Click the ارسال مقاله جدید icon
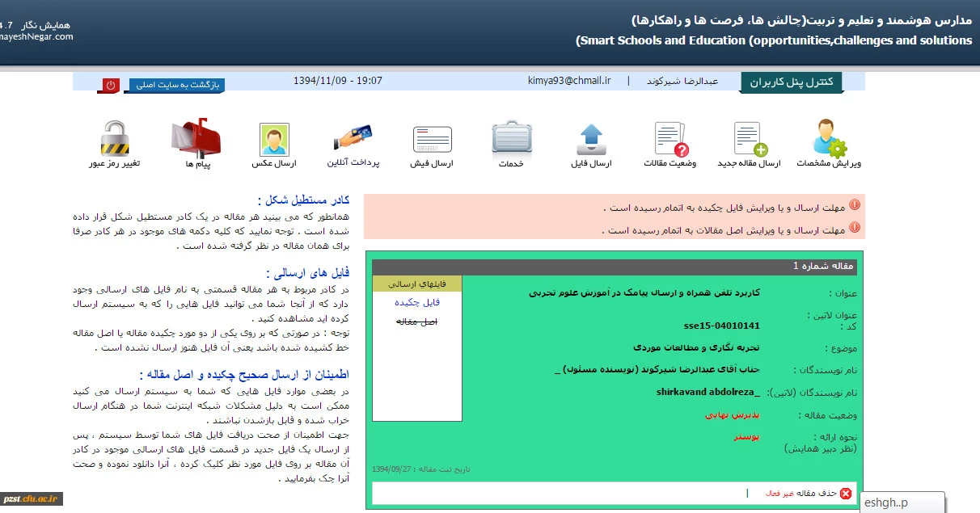Viewport: 980px width, 513px height. (750, 139)
